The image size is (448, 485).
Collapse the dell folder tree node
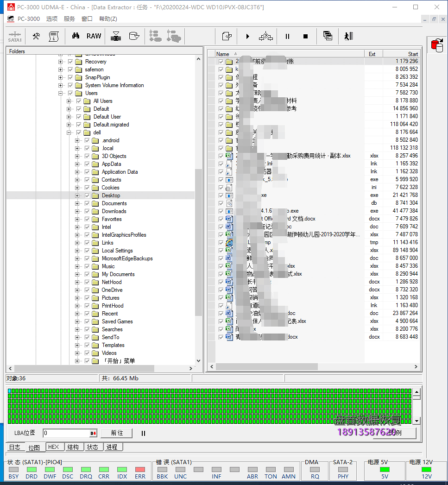69,132
